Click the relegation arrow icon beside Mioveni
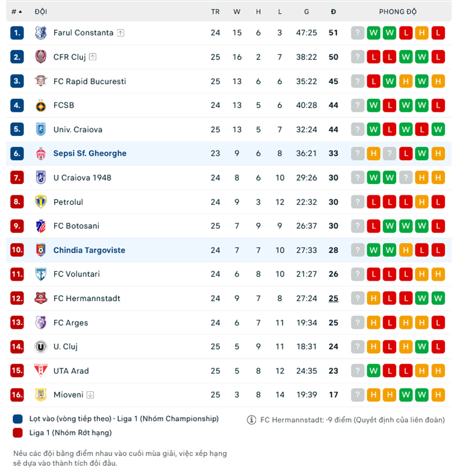The height and width of the screenshot is (476, 459). [91, 395]
